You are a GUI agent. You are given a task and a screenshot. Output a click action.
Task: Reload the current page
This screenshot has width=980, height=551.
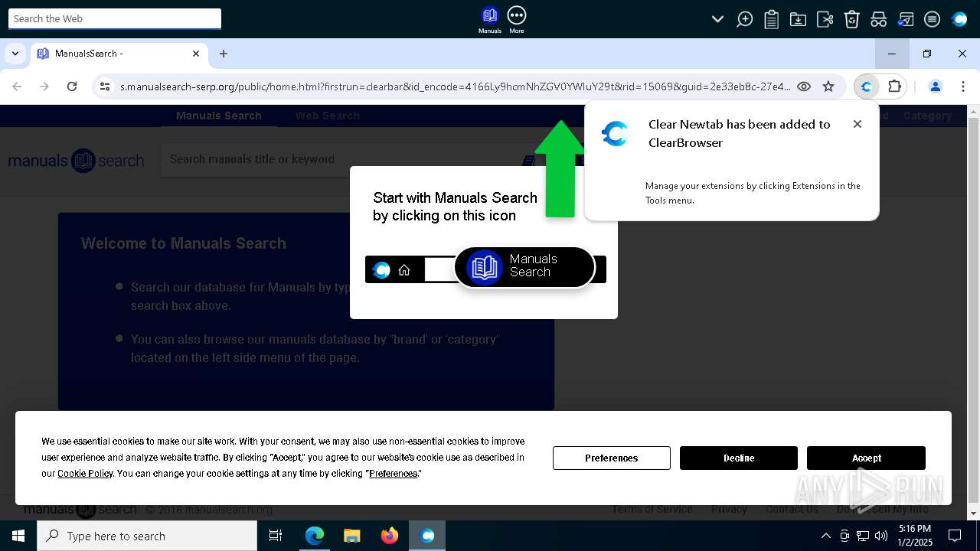(x=72, y=86)
